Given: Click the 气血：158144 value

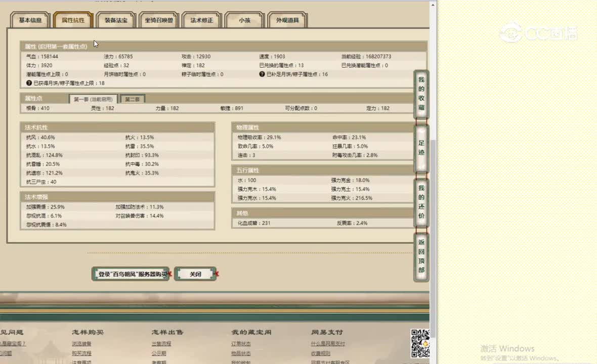Looking at the screenshot, I should (x=42, y=56).
